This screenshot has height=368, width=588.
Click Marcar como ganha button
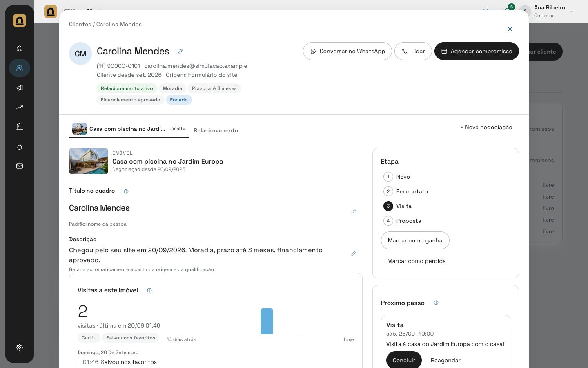point(415,240)
